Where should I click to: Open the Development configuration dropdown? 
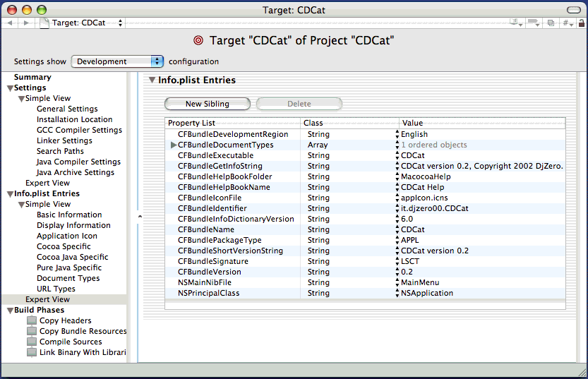point(117,62)
